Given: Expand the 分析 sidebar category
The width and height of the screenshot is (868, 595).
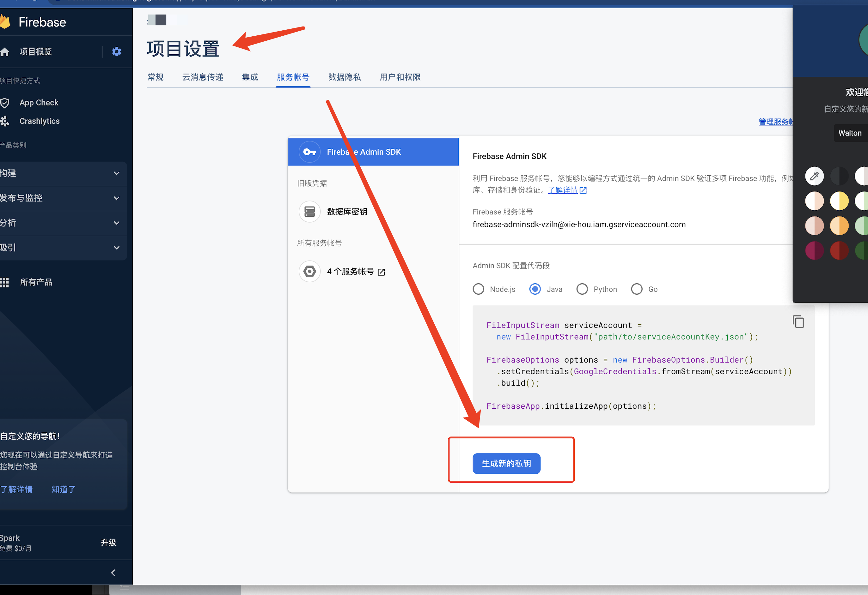Looking at the screenshot, I should pos(117,223).
